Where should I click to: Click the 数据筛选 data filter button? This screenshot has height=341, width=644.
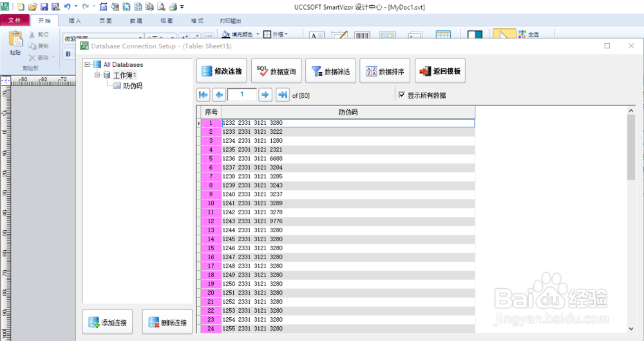[x=330, y=71]
